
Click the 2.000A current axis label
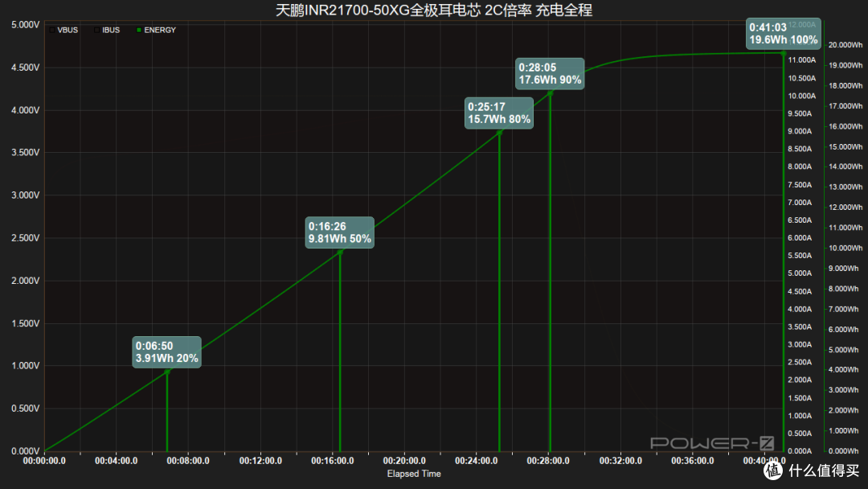point(800,380)
